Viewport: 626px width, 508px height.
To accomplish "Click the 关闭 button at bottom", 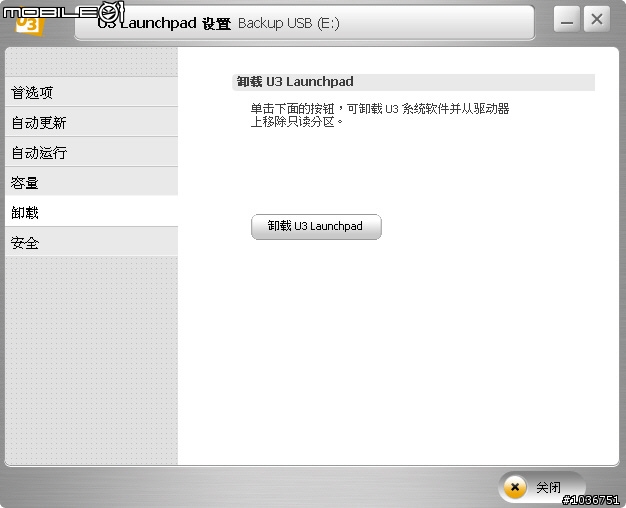I will (x=542, y=487).
